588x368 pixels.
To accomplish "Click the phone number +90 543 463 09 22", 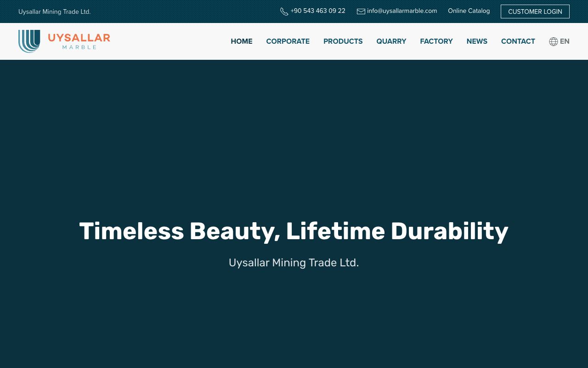I will pyautogui.click(x=318, y=11).
